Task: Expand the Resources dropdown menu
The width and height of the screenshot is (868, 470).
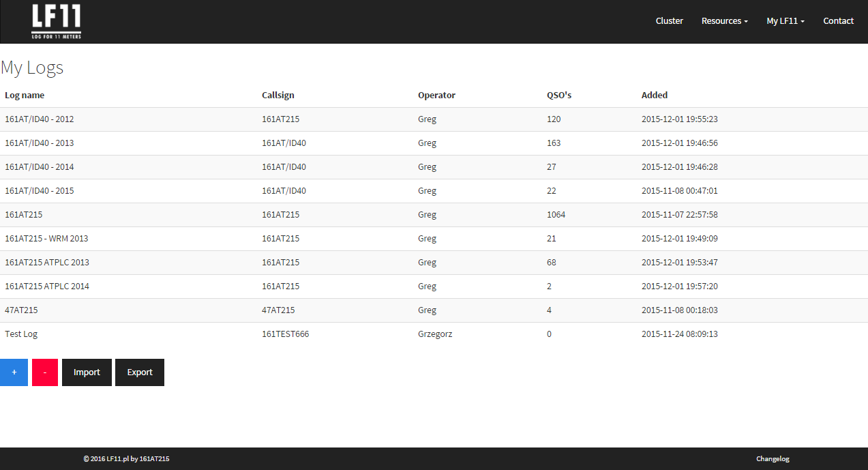Action: [724, 21]
